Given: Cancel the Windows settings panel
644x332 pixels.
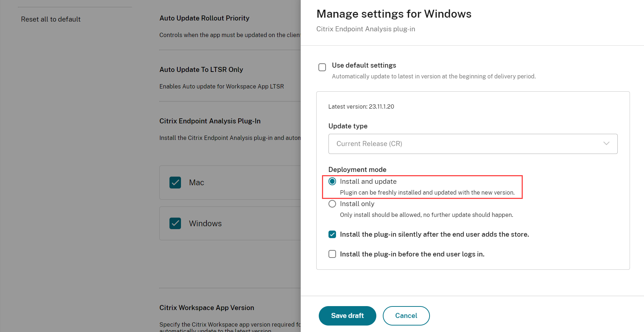Looking at the screenshot, I should coord(406,315).
